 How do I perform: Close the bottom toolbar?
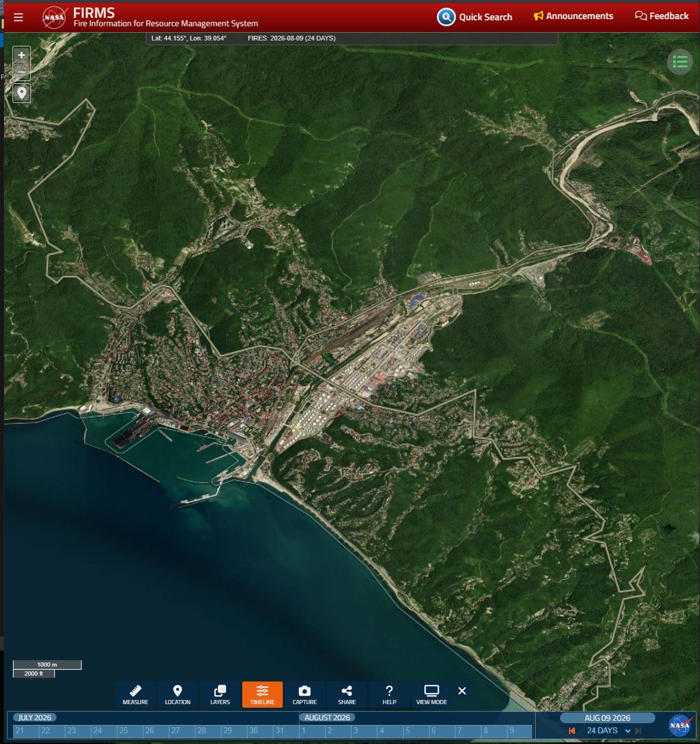pyautogui.click(x=462, y=691)
